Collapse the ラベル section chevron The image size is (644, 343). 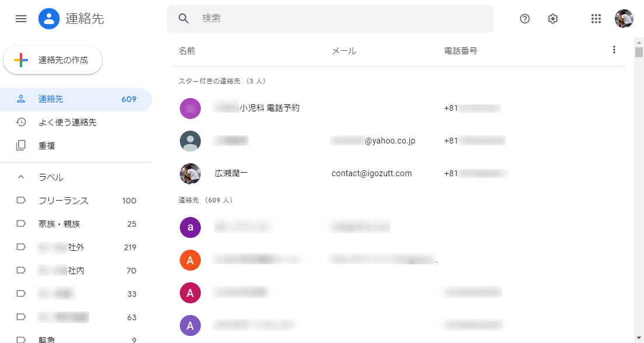coord(21,177)
